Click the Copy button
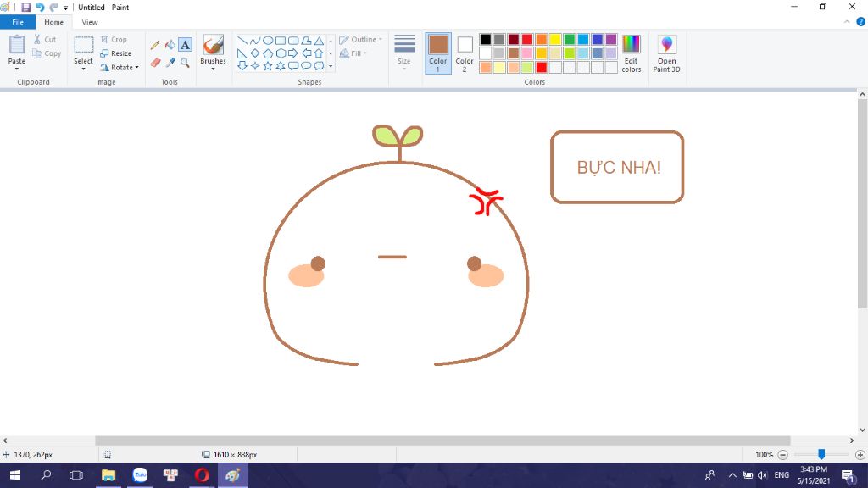The width and height of the screenshot is (868, 488). 47,53
